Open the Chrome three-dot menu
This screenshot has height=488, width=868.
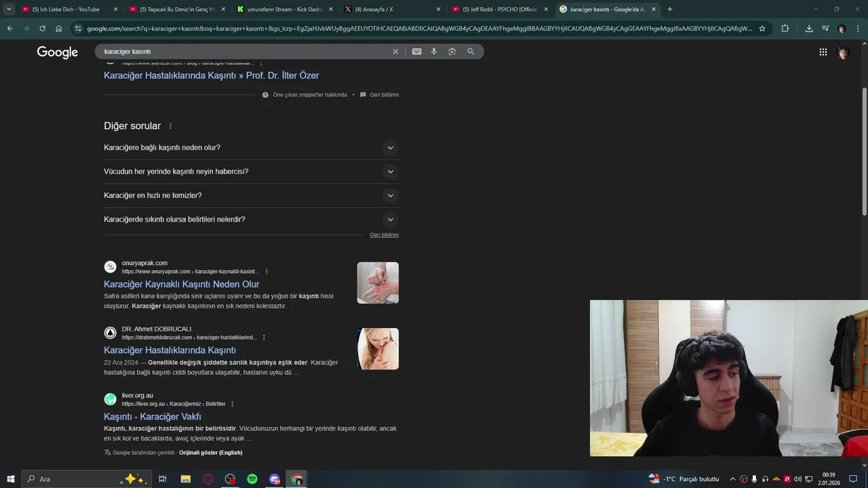click(x=859, y=28)
